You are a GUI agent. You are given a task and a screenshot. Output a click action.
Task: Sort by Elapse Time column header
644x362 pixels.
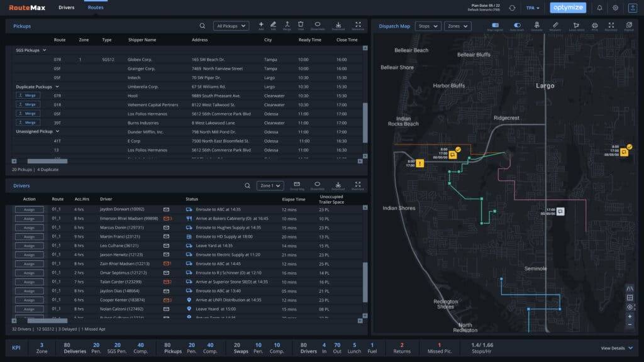pyautogui.click(x=293, y=199)
